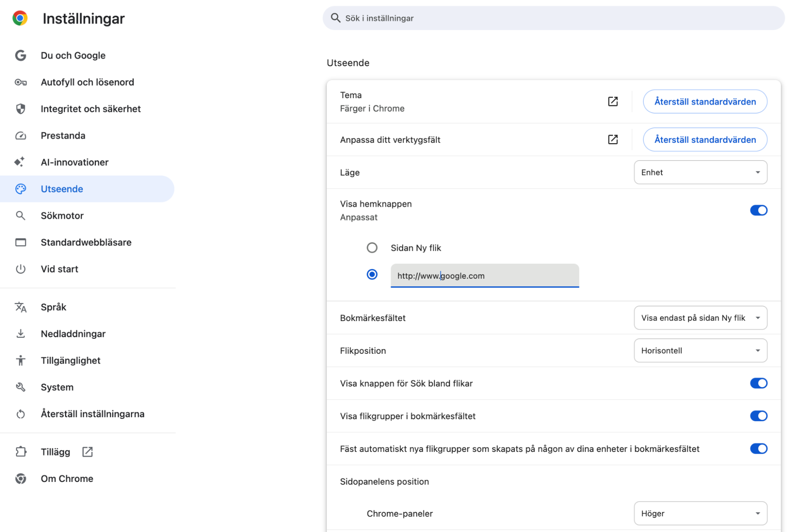Open the toolbar customization external link icon
Screen dimensions: 789x532
point(613,139)
